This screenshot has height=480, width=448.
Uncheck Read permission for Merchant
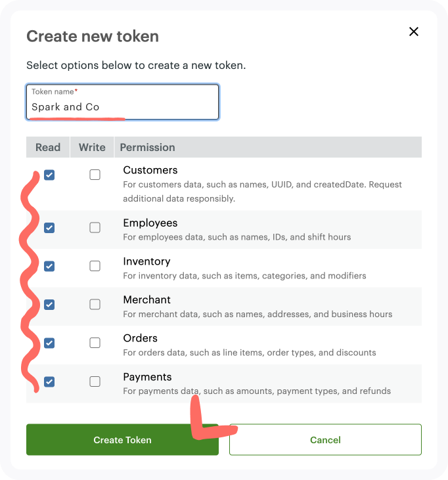click(49, 305)
